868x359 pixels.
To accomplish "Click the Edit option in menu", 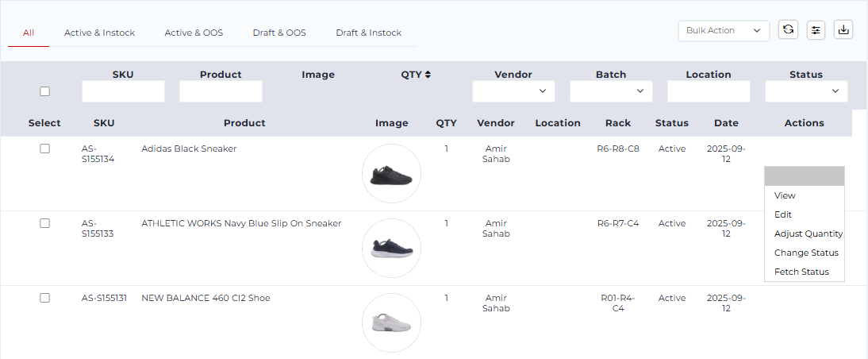I will [x=783, y=214].
